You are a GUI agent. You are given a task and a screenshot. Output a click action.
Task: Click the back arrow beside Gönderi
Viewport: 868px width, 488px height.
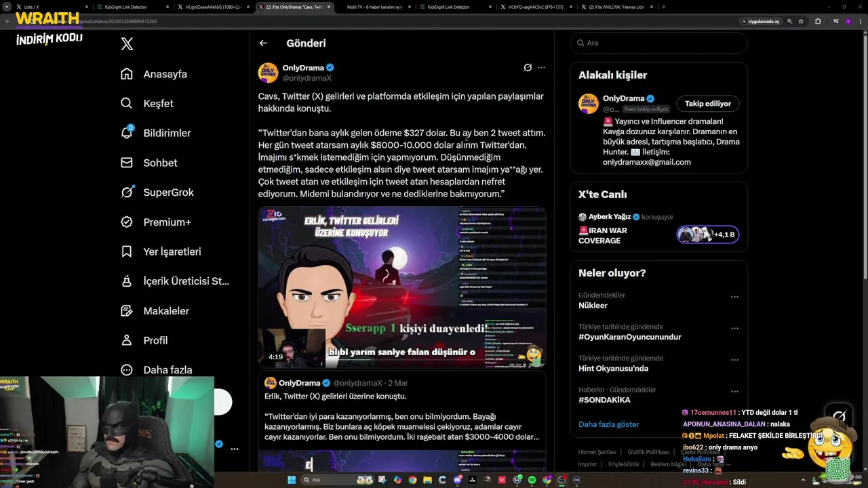point(263,43)
